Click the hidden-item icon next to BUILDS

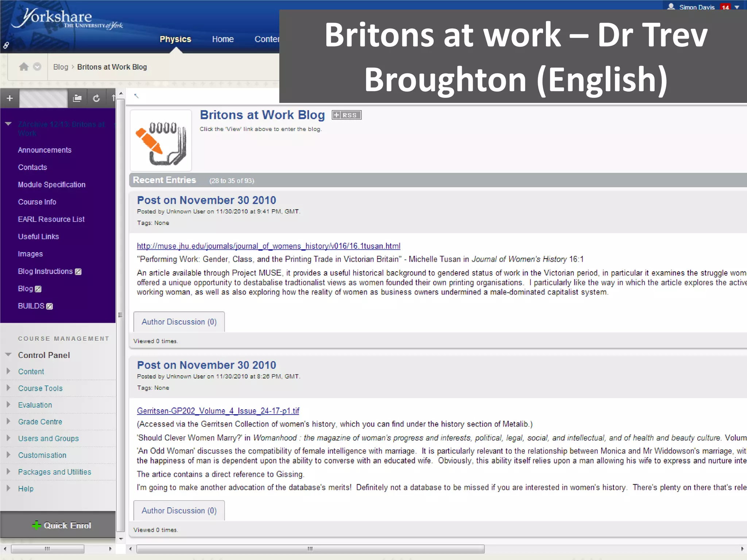[50, 306]
